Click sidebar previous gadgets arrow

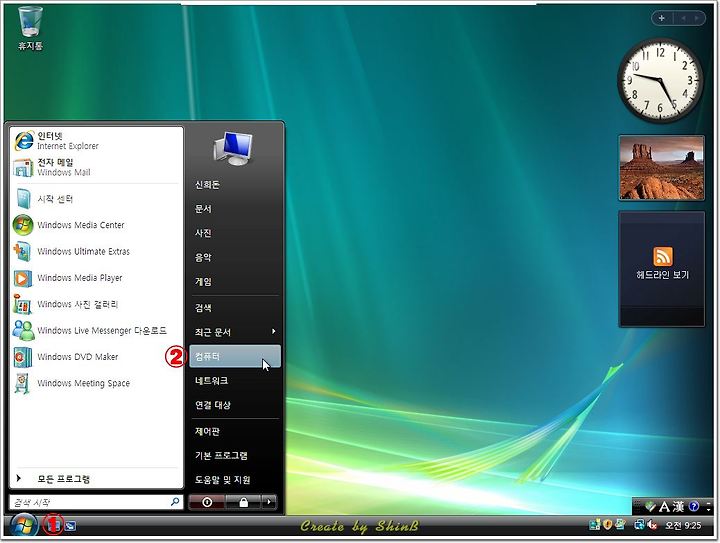click(683, 18)
